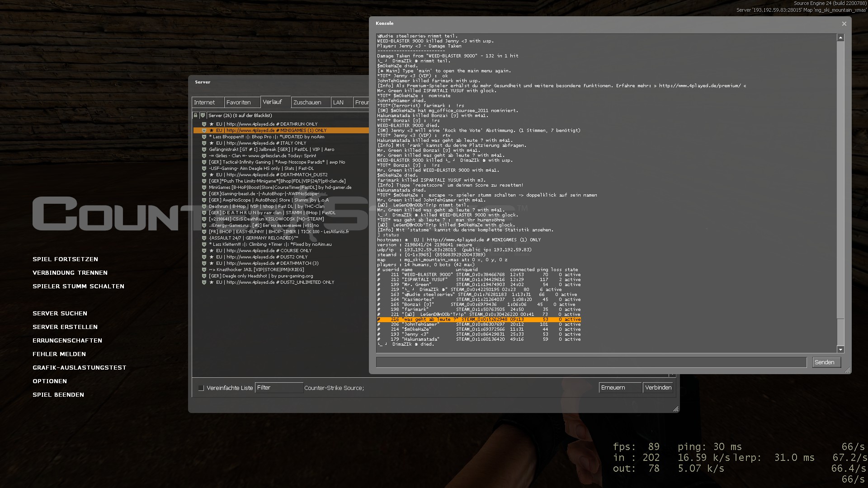Image resolution: width=868 pixels, height=488 pixels.
Task: Sort servers by the VAC shield column icon
Action: (x=203, y=115)
